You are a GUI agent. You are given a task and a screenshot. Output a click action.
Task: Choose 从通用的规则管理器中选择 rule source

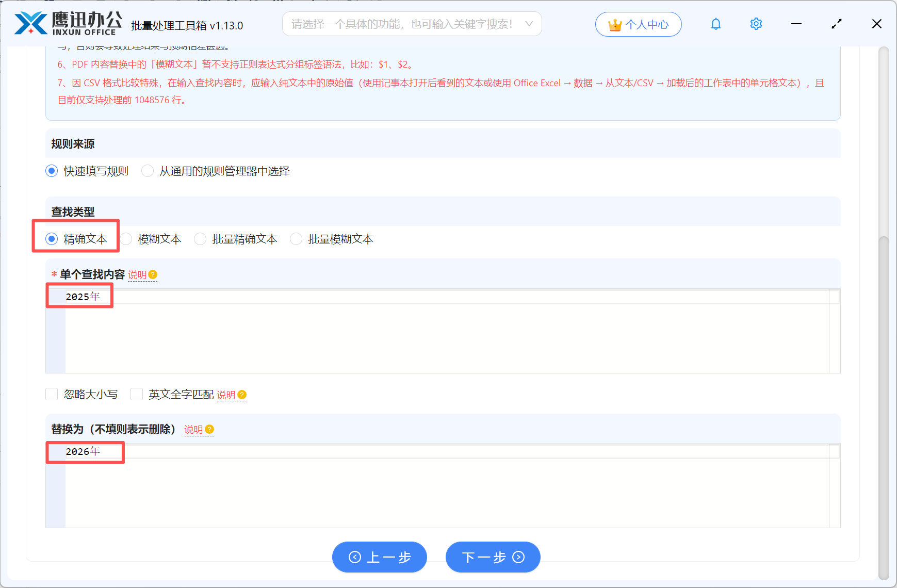point(148,171)
